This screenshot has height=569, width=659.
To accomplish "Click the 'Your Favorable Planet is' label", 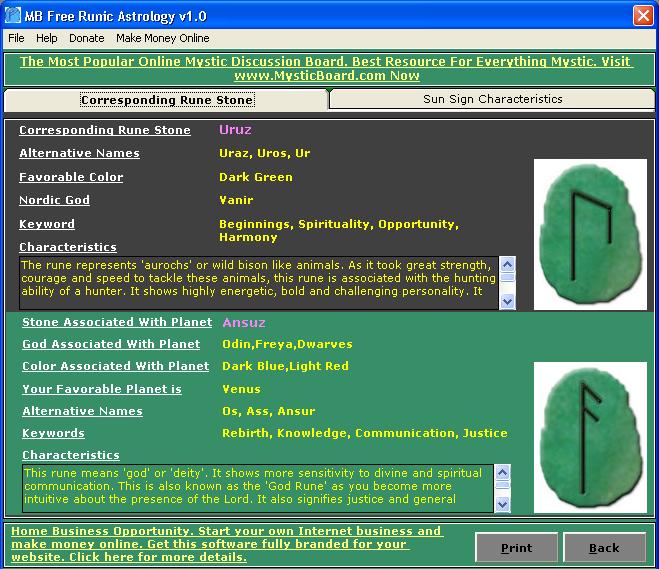I will pos(102,389).
